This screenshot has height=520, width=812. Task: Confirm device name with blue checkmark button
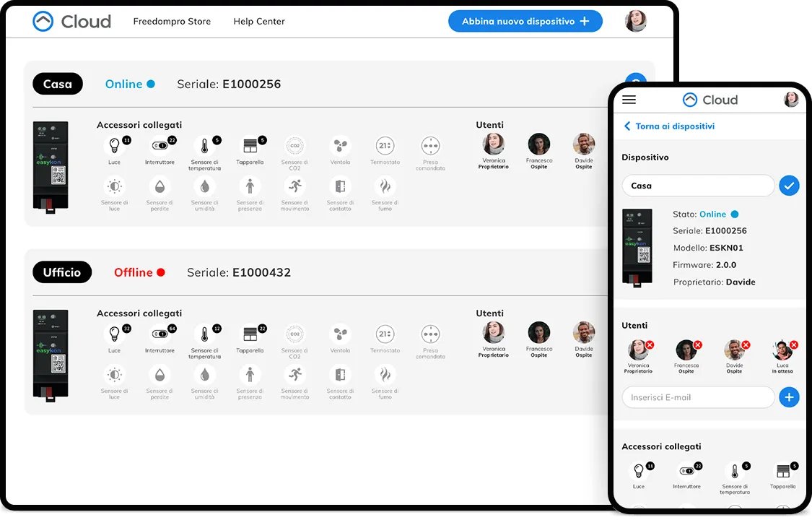(x=789, y=186)
